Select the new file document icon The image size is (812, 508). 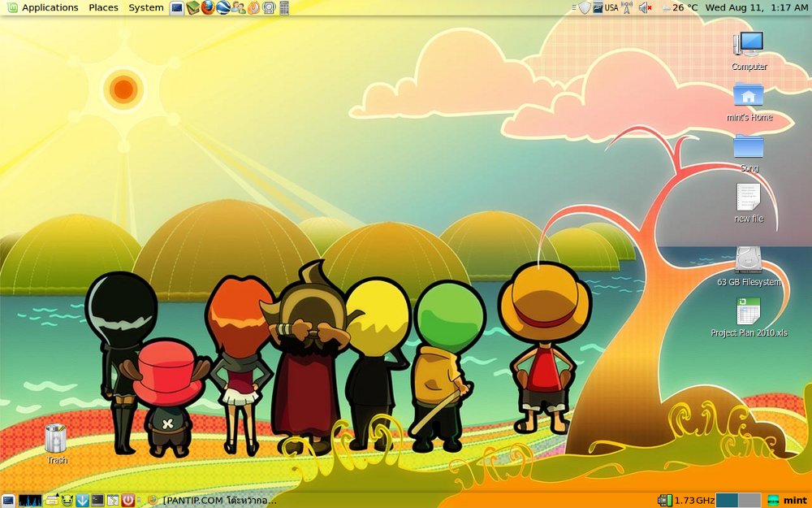749,203
